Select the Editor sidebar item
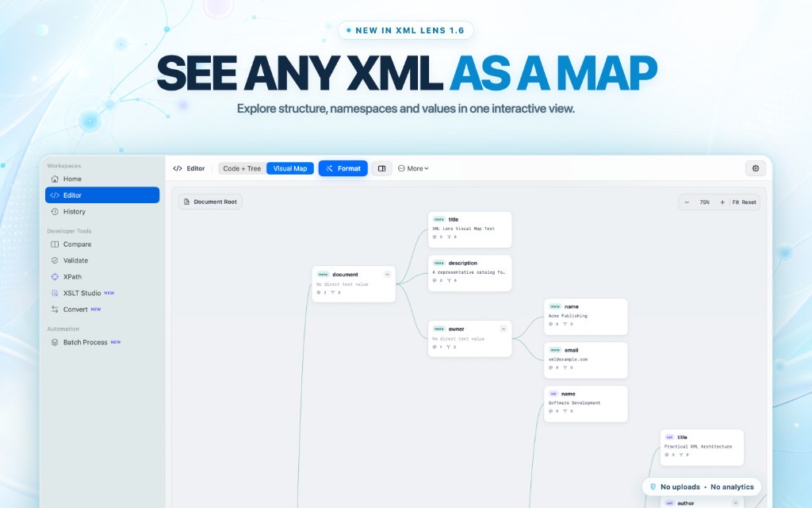 pyautogui.click(x=102, y=195)
